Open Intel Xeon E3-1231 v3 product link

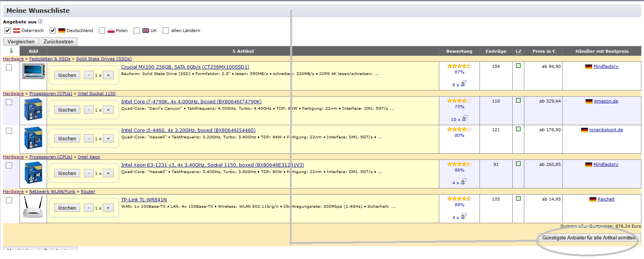point(213,165)
